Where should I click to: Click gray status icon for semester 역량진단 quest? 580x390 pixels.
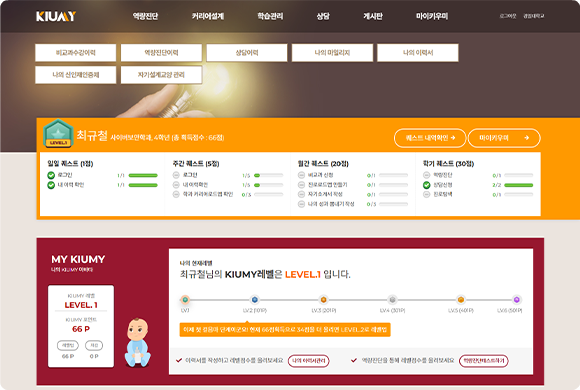(x=427, y=175)
